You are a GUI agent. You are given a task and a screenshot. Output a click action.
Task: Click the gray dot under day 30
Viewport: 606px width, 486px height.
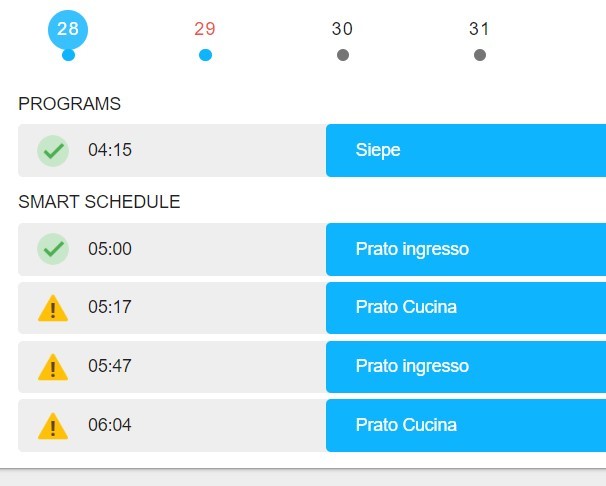343,55
